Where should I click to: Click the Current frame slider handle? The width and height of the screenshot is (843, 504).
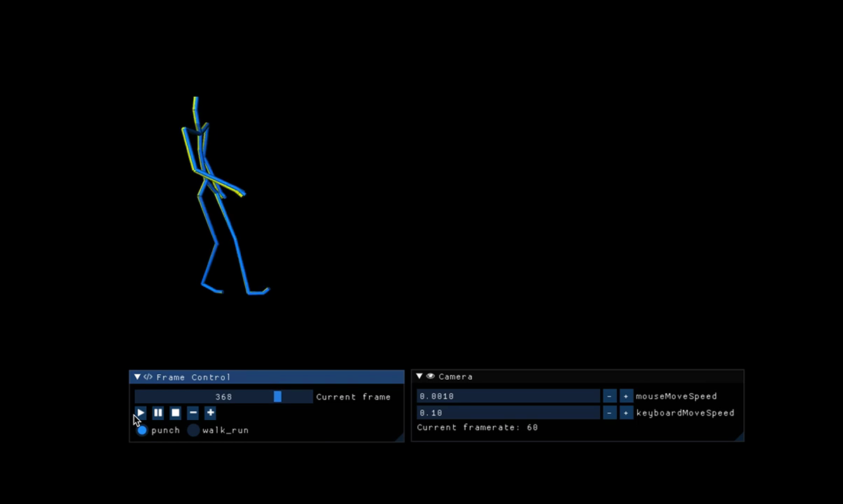pos(277,397)
